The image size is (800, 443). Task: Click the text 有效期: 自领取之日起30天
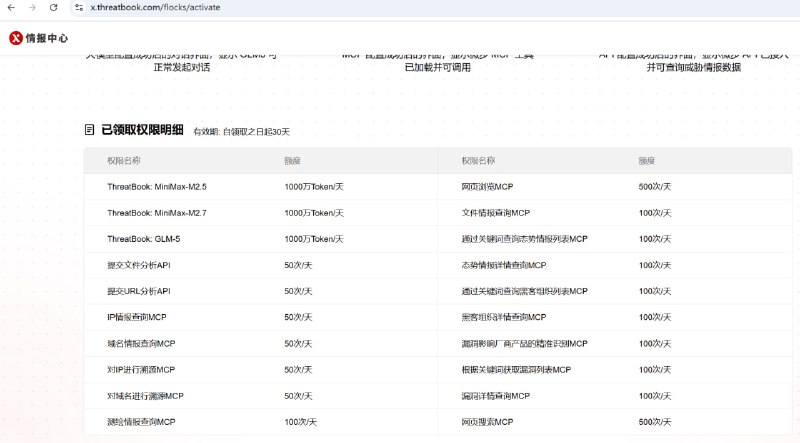pos(241,132)
